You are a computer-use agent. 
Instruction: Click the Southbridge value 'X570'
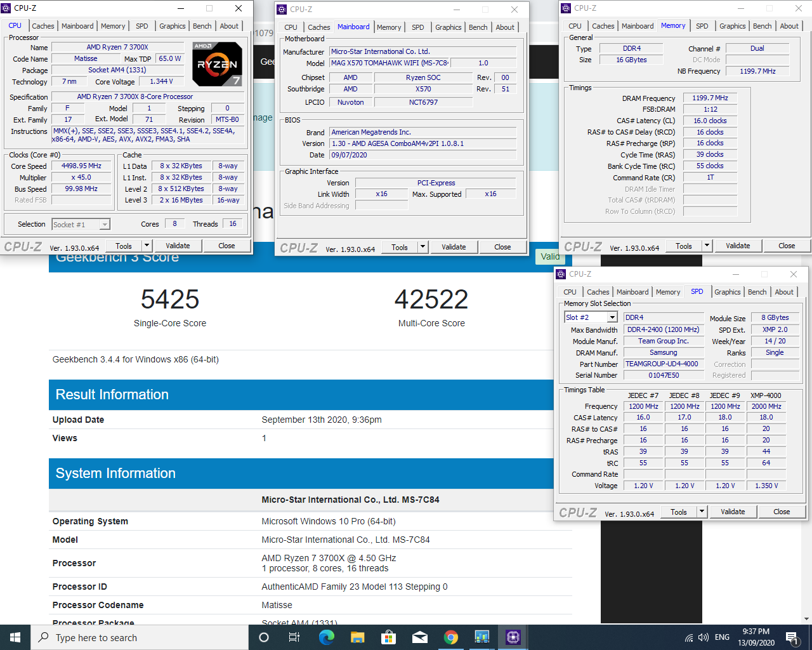[423, 89]
